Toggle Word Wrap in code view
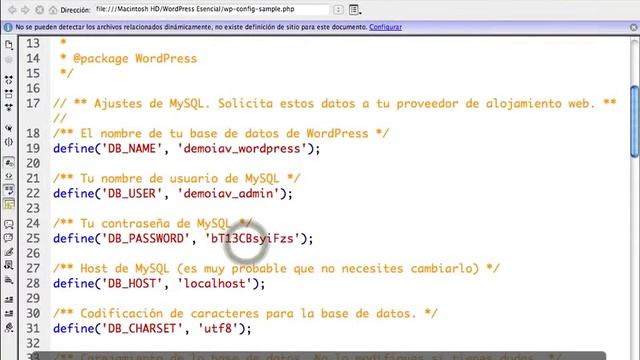640x360 pixels. click(9, 190)
